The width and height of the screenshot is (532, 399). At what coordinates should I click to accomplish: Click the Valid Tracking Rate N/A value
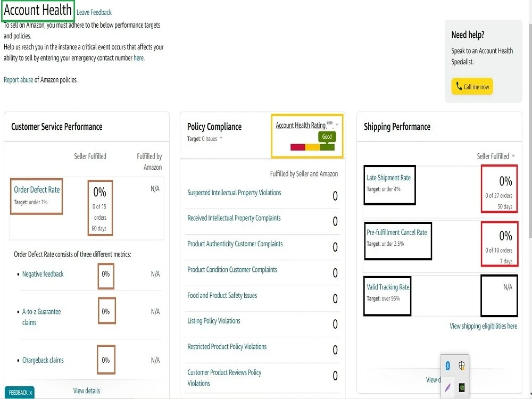pyautogui.click(x=508, y=287)
